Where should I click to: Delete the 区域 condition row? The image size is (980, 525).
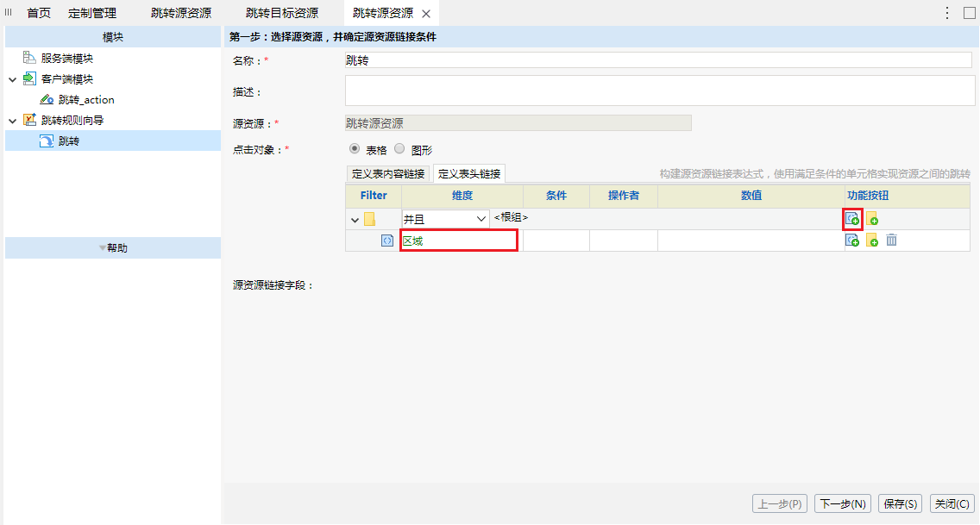(x=892, y=241)
